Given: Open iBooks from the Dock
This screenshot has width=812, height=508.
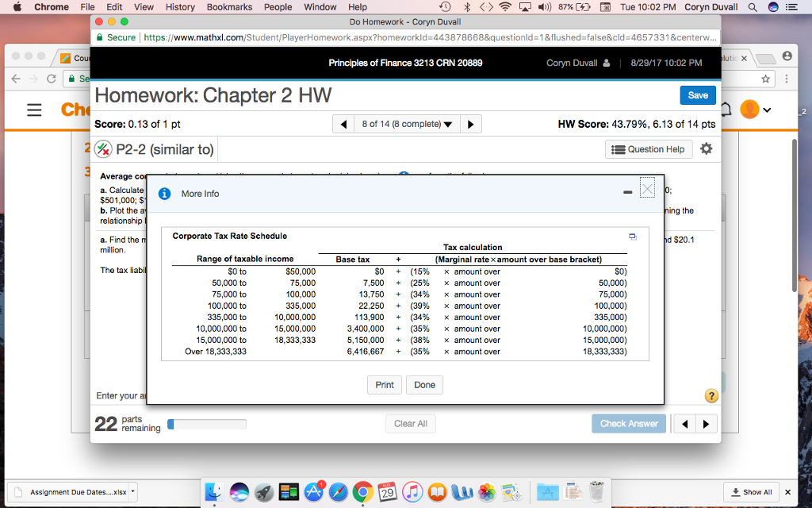Looking at the screenshot, I should 438,491.
